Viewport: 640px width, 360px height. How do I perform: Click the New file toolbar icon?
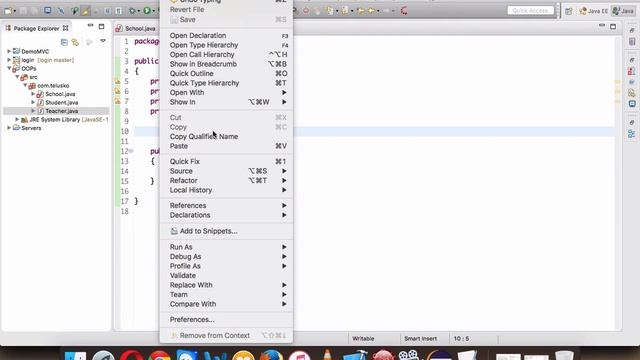click(7, 11)
